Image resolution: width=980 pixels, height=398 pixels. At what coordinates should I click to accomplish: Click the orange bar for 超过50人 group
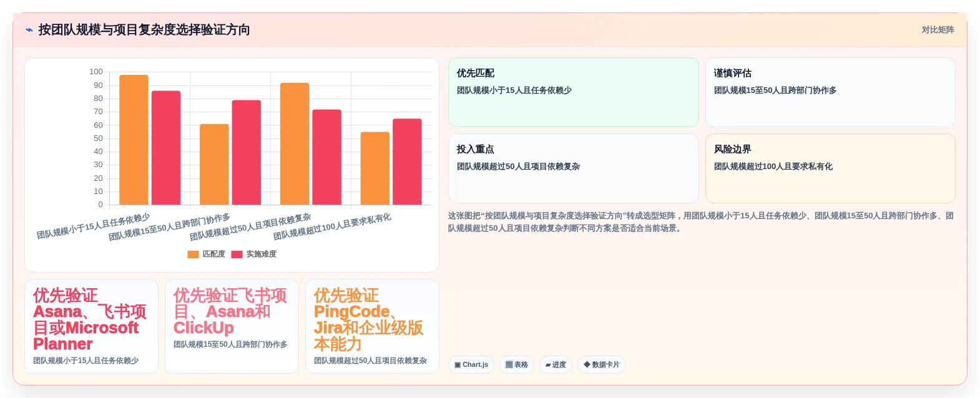click(295, 143)
